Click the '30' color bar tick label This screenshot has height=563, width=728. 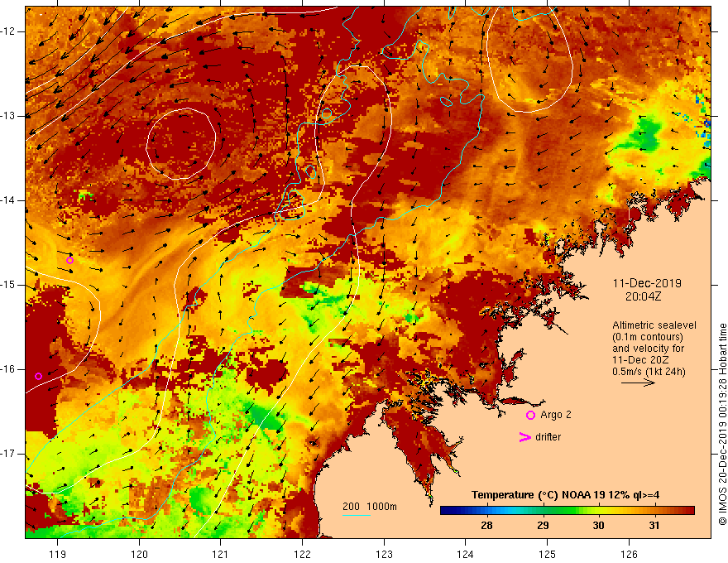(x=598, y=526)
